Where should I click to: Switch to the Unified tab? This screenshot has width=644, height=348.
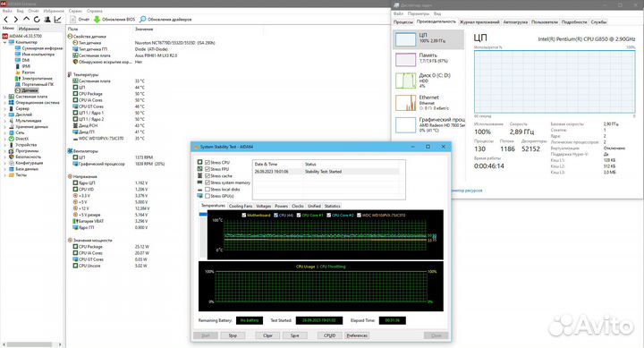point(314,206)
